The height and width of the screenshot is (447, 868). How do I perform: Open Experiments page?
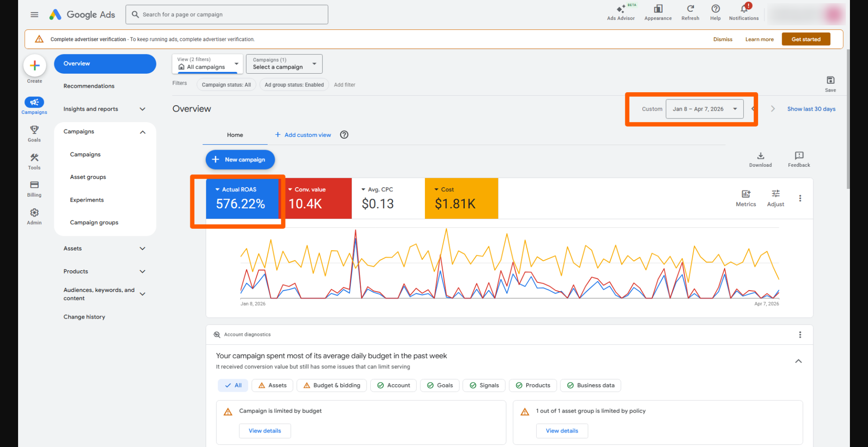pos(87,200)
